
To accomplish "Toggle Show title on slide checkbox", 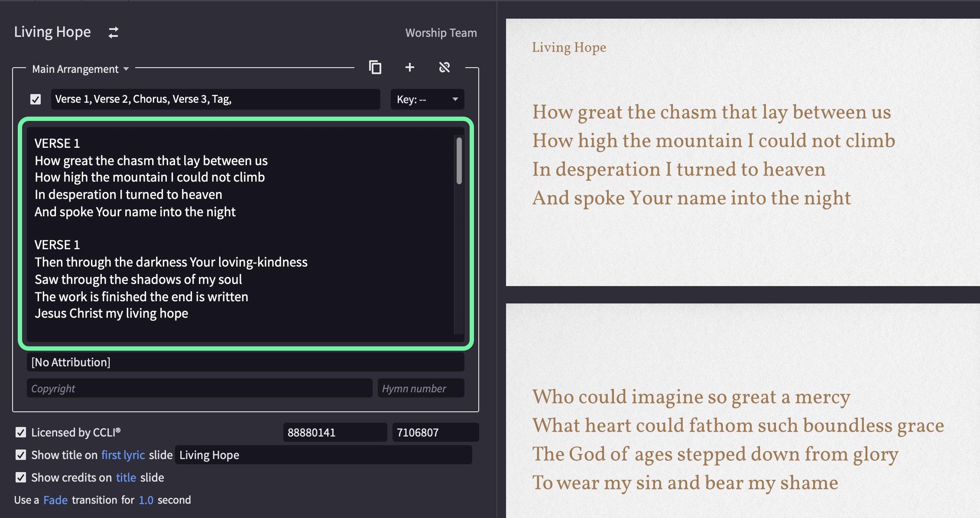I will pyautogui.click(x=21, y=455).
